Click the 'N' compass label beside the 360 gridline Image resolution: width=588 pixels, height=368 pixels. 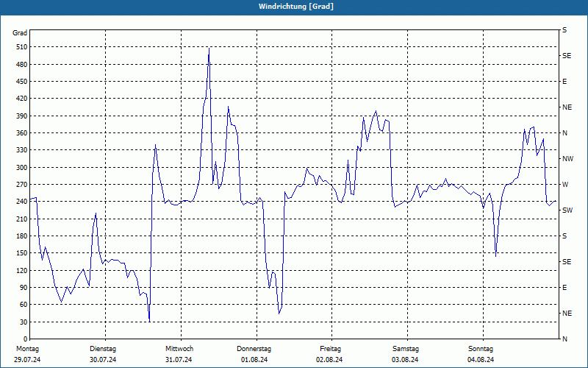point(565,133)
